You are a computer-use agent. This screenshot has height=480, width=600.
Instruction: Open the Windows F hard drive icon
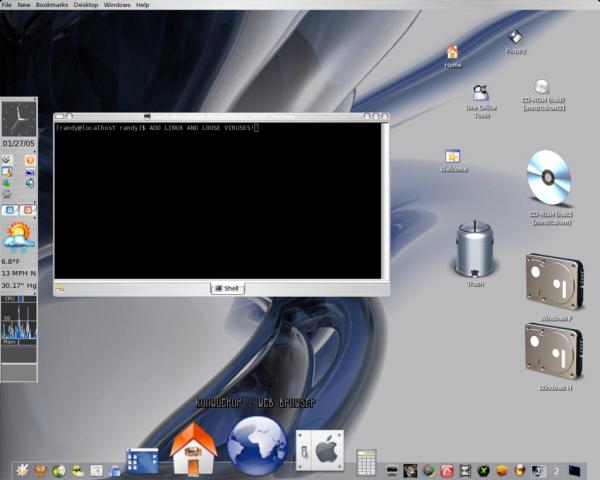coord(554,282)
